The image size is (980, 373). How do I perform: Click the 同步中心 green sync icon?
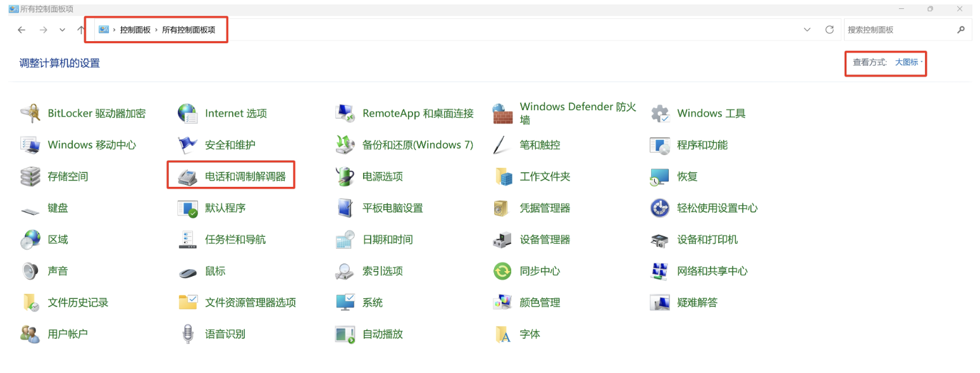(x=502, y=271)
